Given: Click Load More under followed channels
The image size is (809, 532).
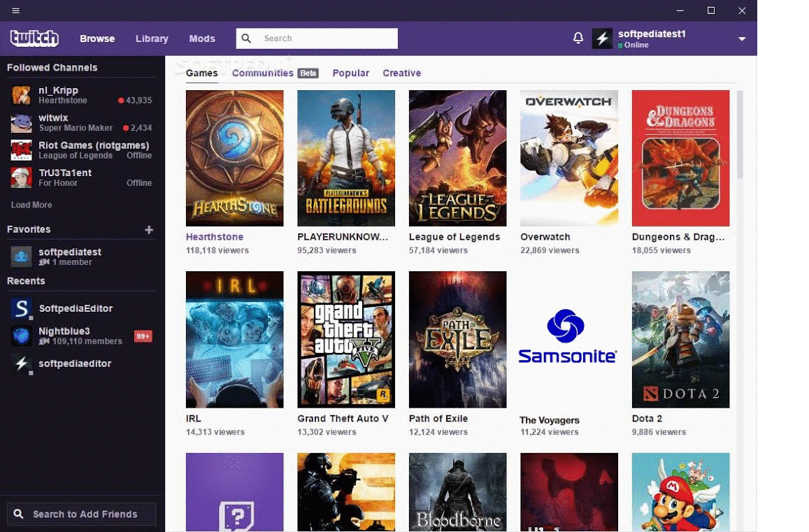Looking at the screenshot, I should tap(31, 205).
